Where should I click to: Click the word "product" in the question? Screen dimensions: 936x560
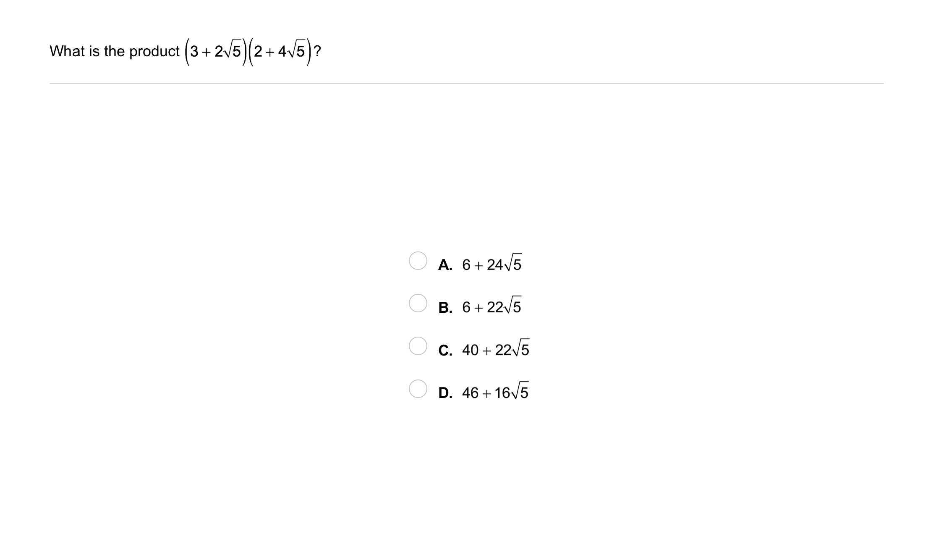point(154,52)
